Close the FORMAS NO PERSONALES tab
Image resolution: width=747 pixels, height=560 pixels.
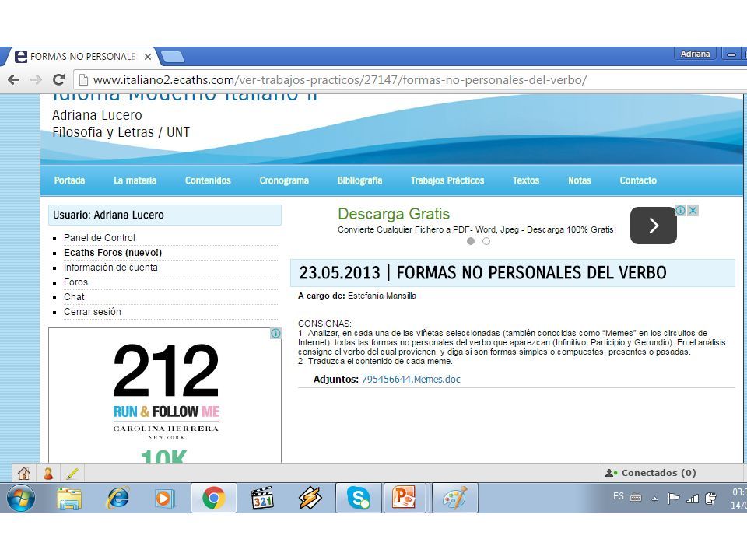148,57
